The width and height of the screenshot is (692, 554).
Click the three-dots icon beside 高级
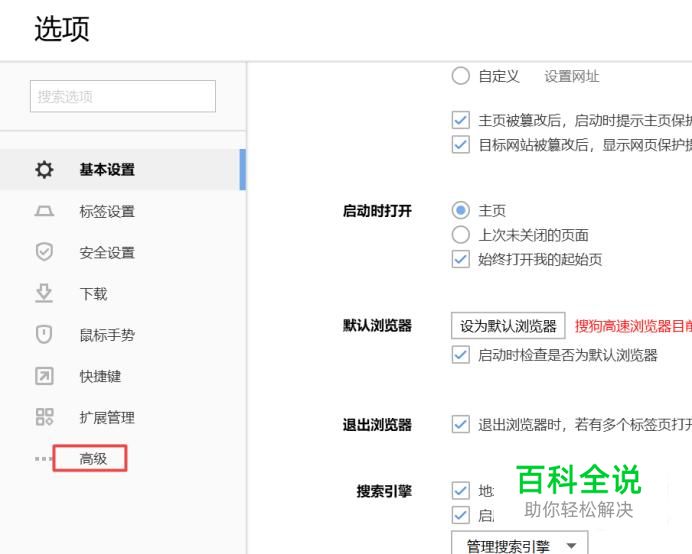[x=43, y=459]
